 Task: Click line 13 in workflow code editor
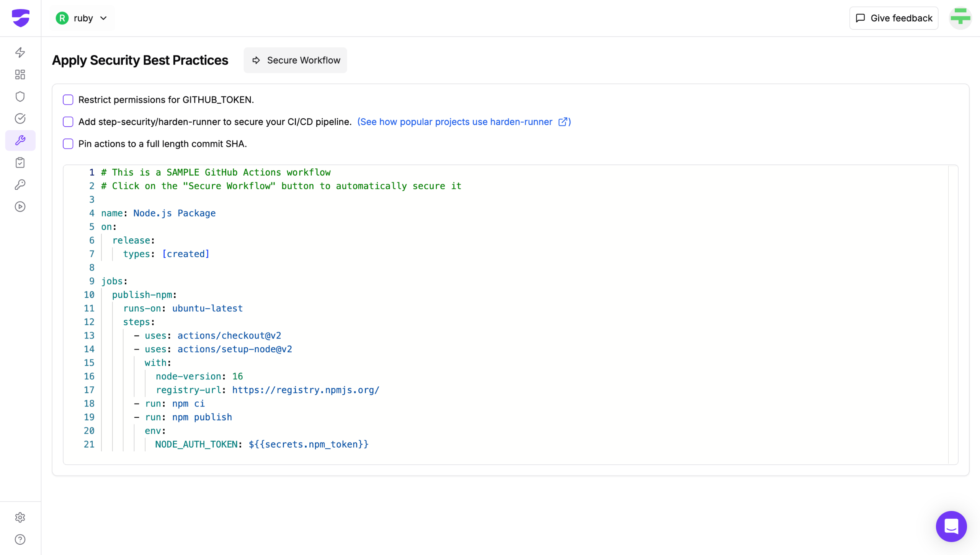(x=229, y=335)
